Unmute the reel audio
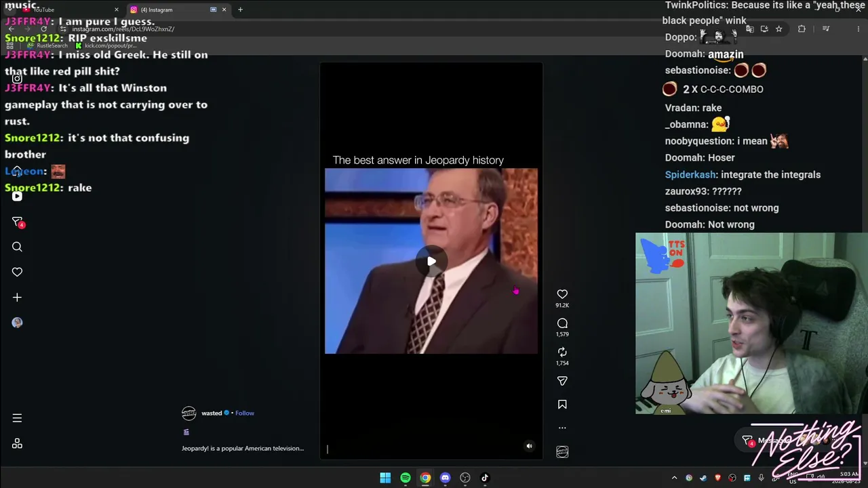 tap(530, 446)
